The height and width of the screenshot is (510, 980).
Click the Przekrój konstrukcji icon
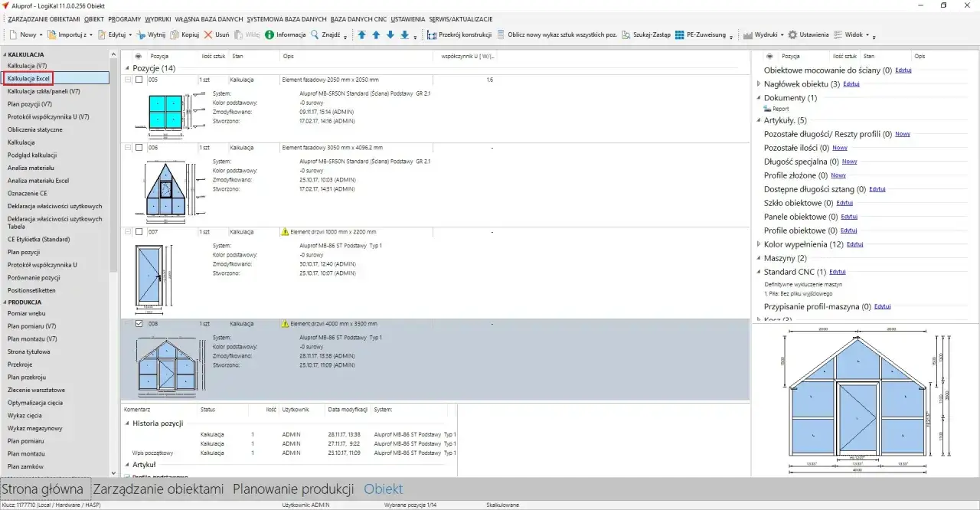[x=433, y=34]
